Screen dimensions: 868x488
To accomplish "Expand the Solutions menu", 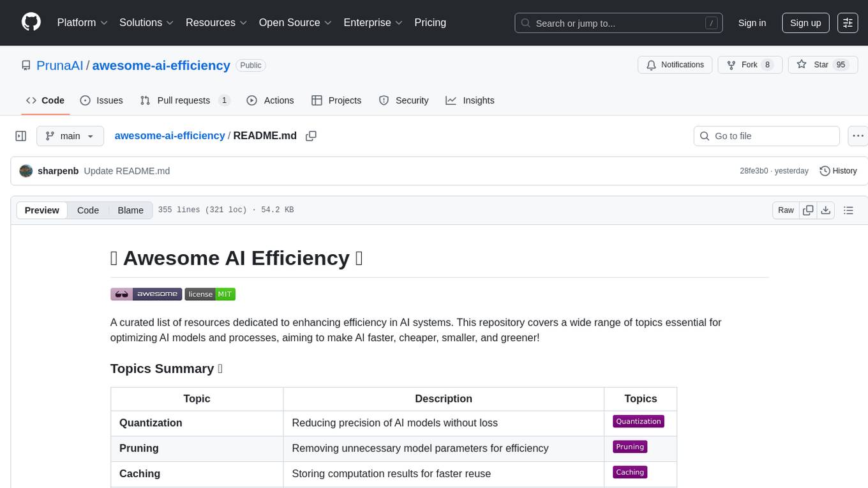I will (147, 22).
